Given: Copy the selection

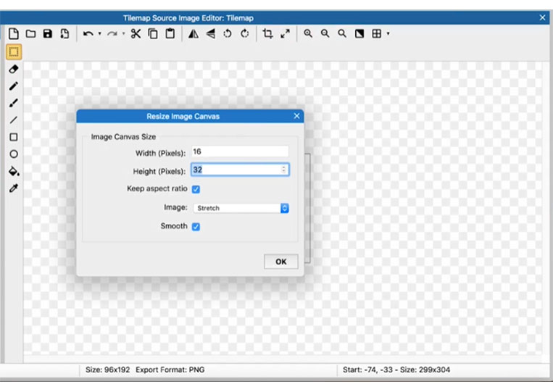Looking at the screenshot, I should (x=153, y=34).
